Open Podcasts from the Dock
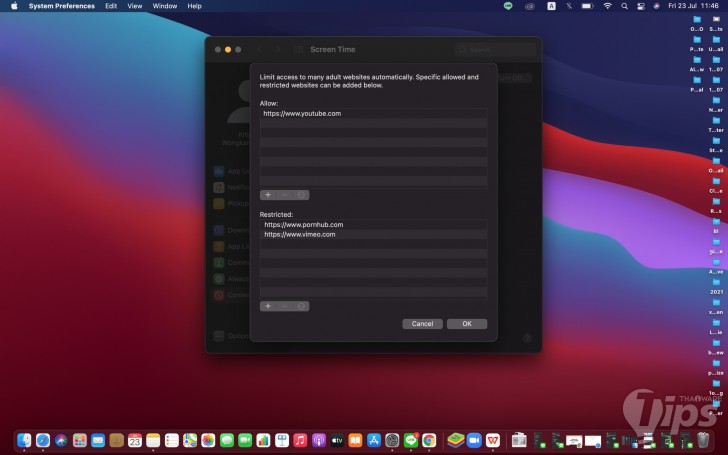The image size is (728, 455). point(318,440)
